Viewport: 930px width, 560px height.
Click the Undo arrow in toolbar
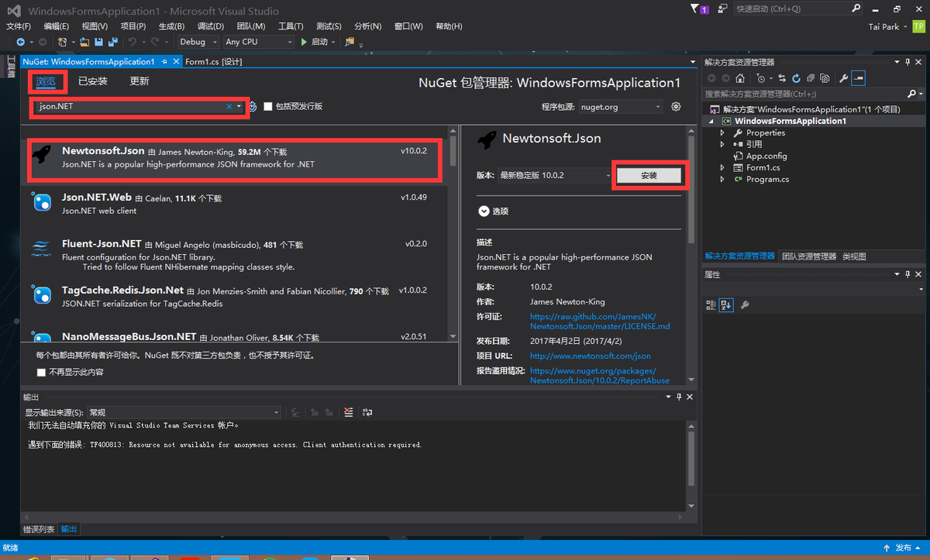(x=133, y=42)
